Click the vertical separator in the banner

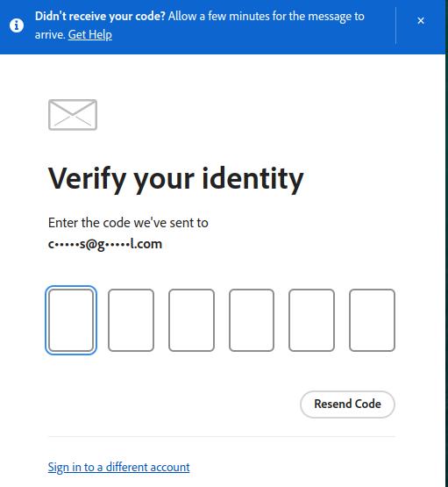396,25
